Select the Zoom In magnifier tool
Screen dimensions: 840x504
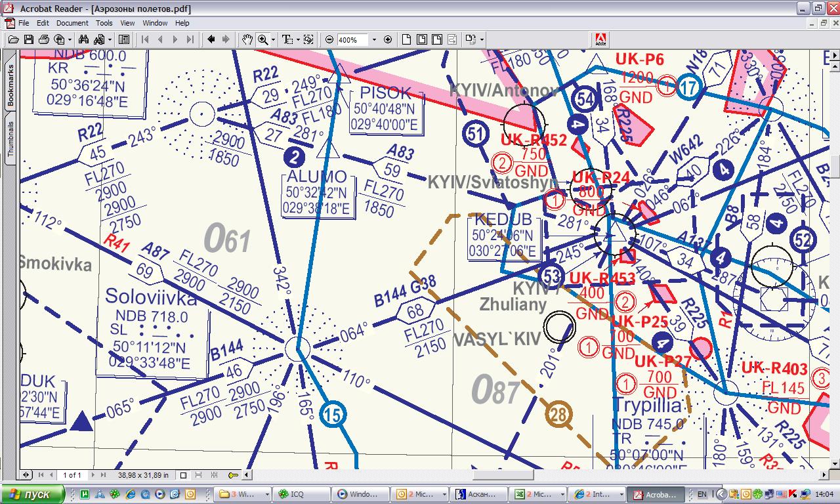263,39
